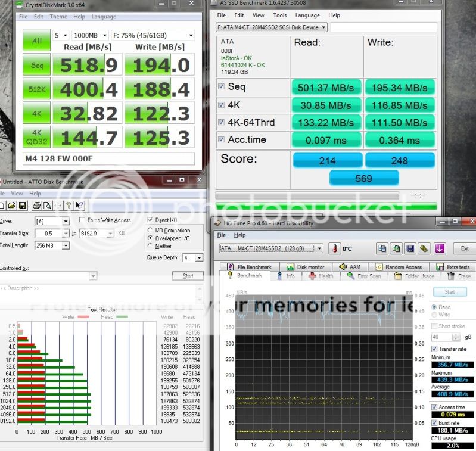This screenshot has height=451, width=476.
Task: Open the Tools menu in AS SSD Benchmark
Action: click(x=279, y=15)
